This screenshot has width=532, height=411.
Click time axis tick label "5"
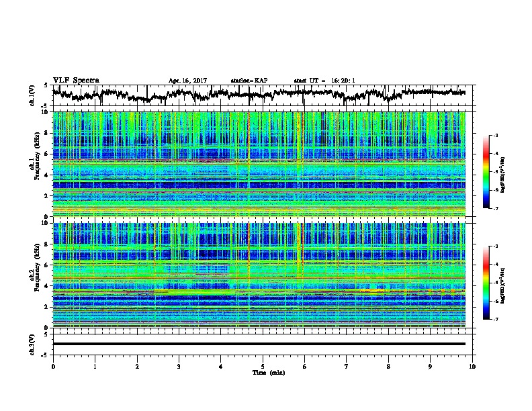tap(263, 367)
